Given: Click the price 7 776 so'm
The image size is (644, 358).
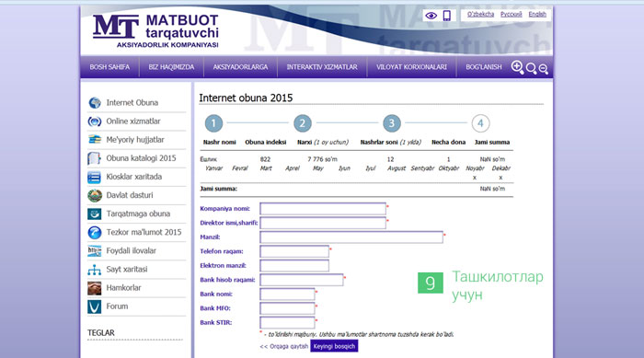Looking at the screenshot, I should click(322, 159).
